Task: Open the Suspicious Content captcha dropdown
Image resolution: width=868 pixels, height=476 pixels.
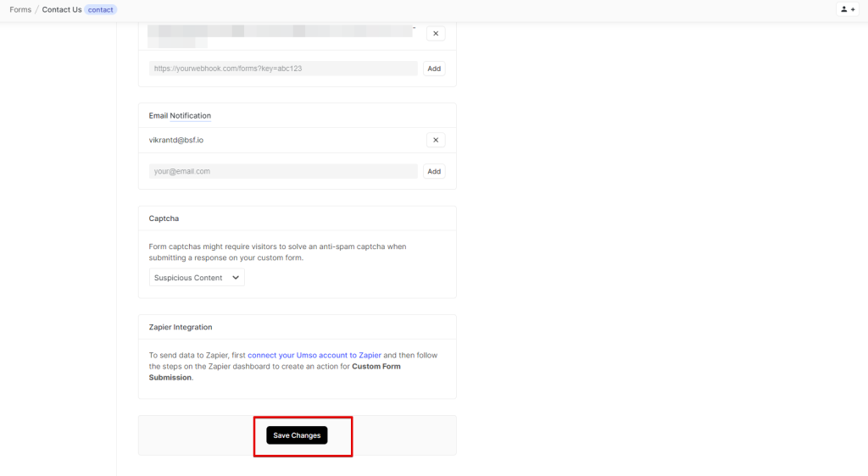Action: [x=197, y=278]
